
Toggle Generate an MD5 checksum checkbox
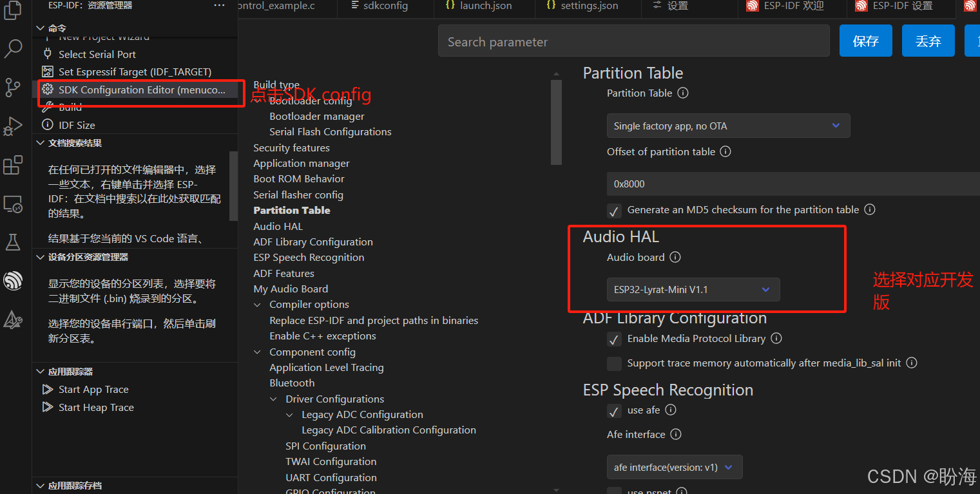(x=614, y=210)
